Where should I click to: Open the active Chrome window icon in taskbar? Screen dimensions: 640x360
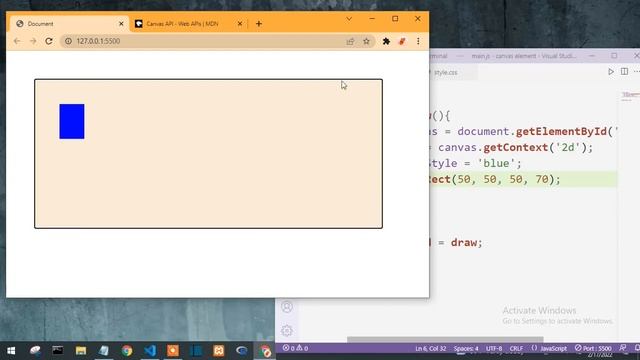[x=265, y=351]
